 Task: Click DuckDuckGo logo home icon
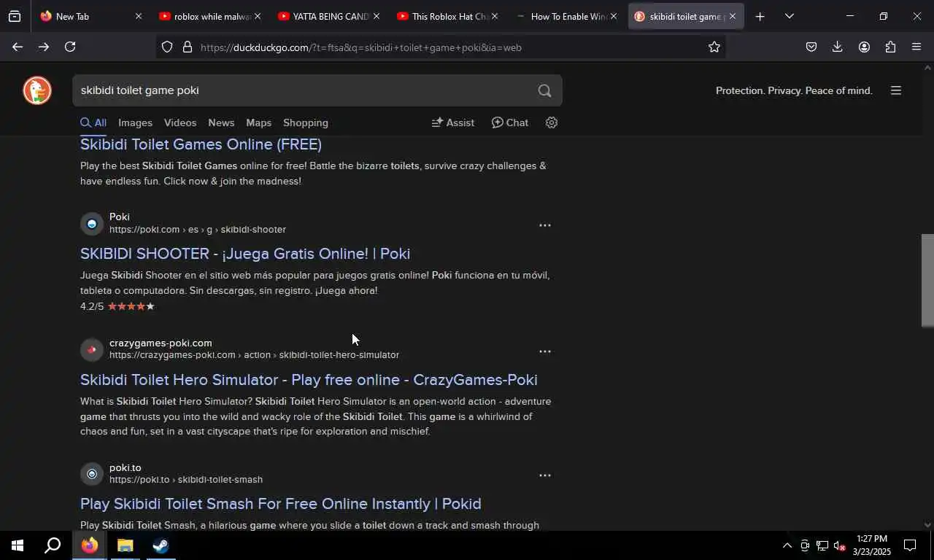tap(37, 90)
